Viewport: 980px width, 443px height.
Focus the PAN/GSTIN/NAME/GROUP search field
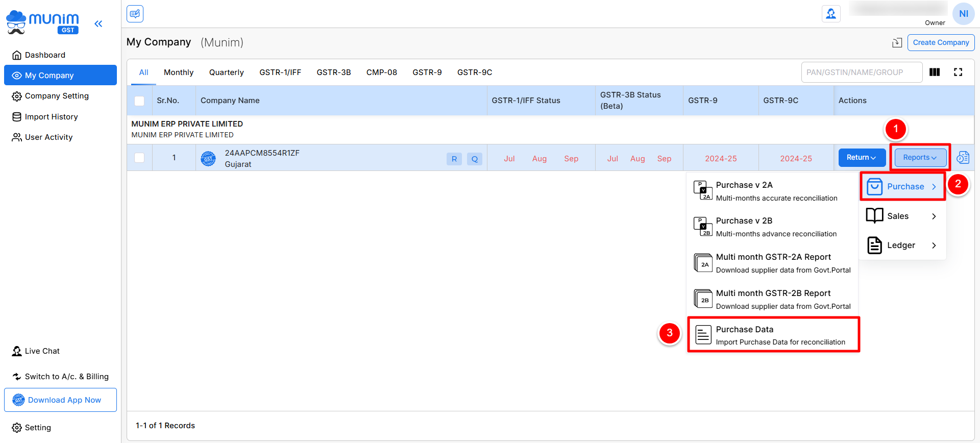pyautogui.click(x=862, y=72)
